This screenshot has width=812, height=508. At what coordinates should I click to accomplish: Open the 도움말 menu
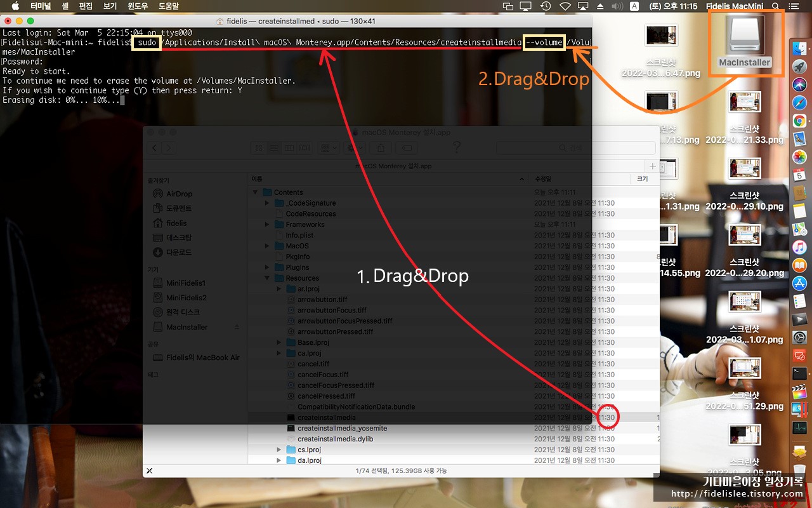168,6
